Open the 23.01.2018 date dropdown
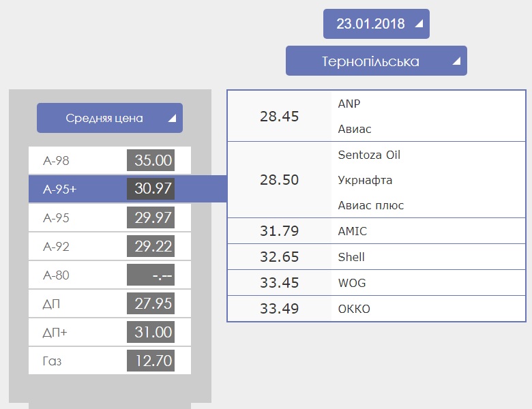 click(376, 24)
